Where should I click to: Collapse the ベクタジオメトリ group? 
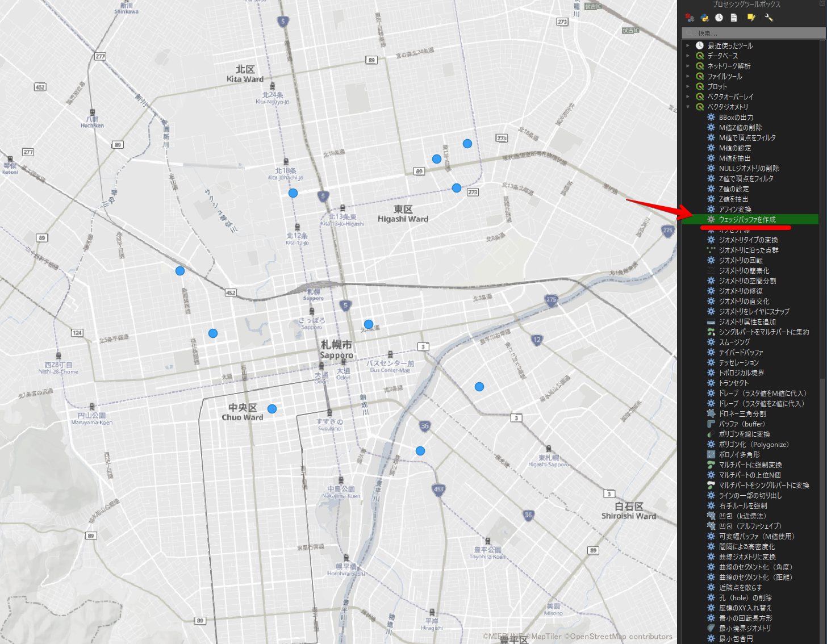688,107
